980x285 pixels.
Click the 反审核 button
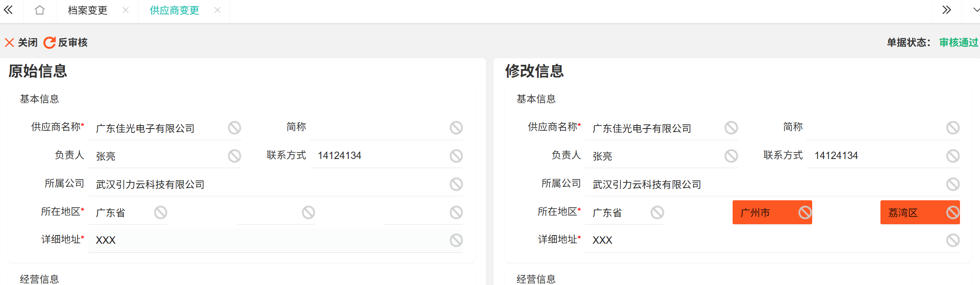pyautogui.click(x=66, y=43)
